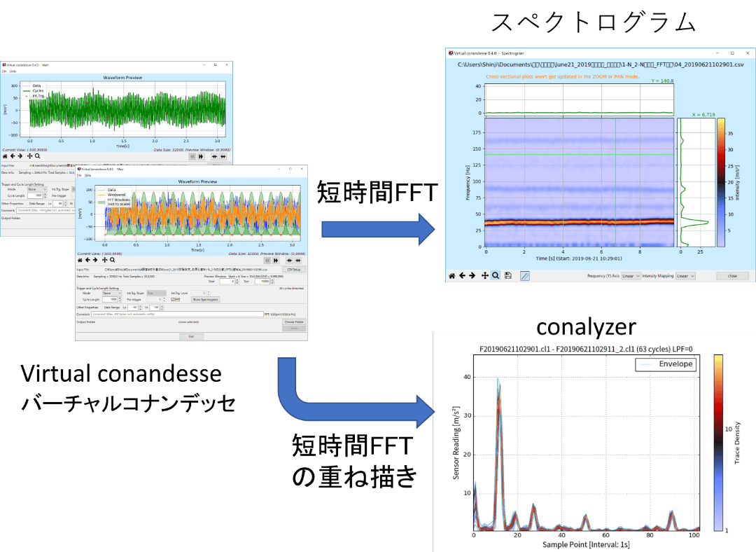This screenshot has height=552, width=756.
Task: Click the intensity colorbar beside the spectrogram
Action: coord(721,182)
